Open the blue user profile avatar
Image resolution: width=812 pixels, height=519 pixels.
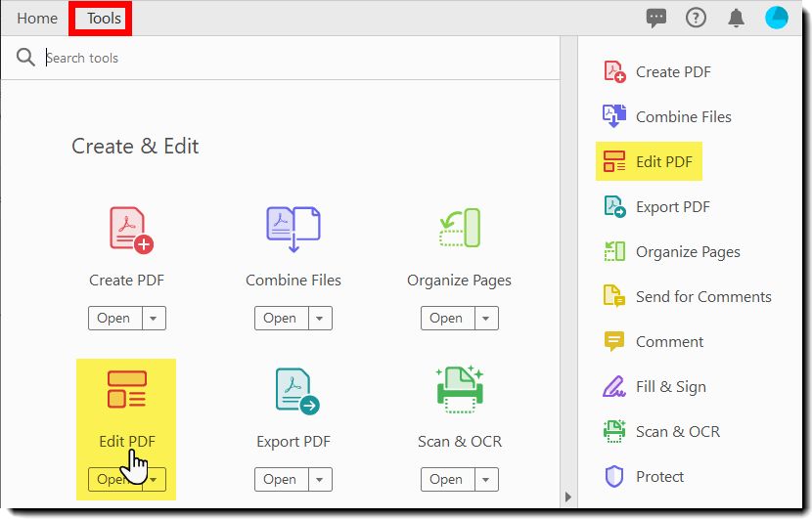tap(777, 18)
